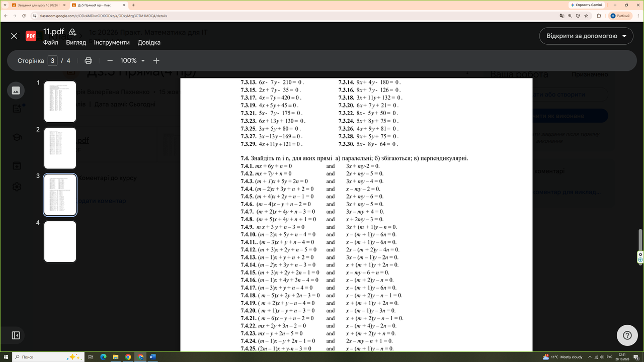Click the page number input field
Image resolution: width=644 pixels, height=362 pixels.
53,61
